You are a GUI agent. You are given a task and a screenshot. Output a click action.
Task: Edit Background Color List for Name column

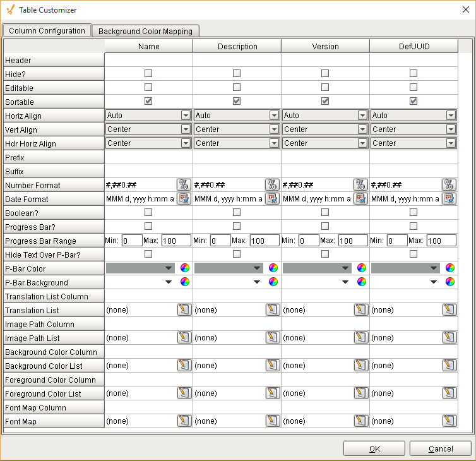184,366
